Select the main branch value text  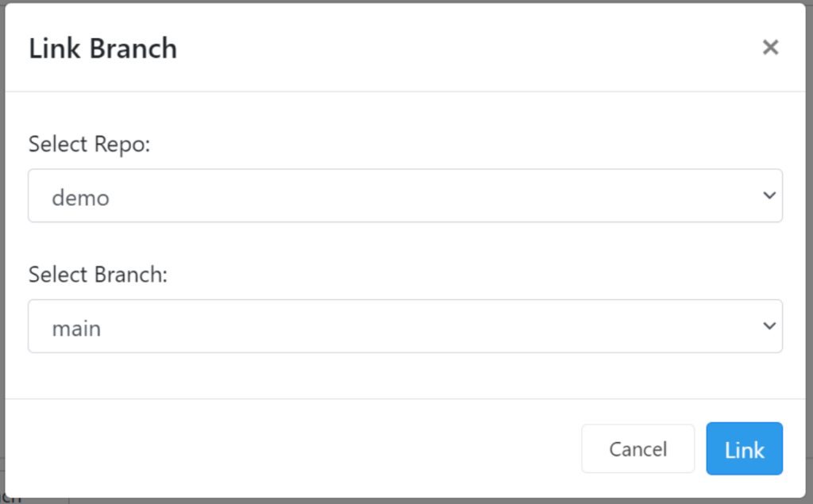pos(76,329)
